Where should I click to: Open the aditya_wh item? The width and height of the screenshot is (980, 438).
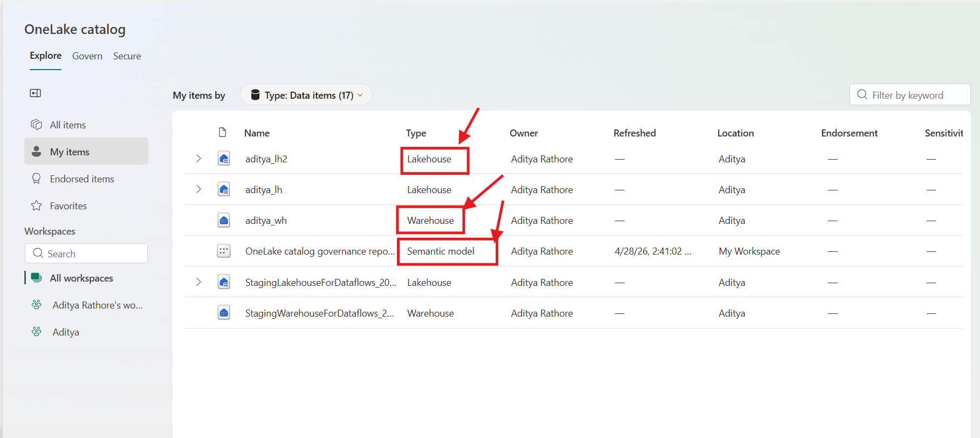266,221
